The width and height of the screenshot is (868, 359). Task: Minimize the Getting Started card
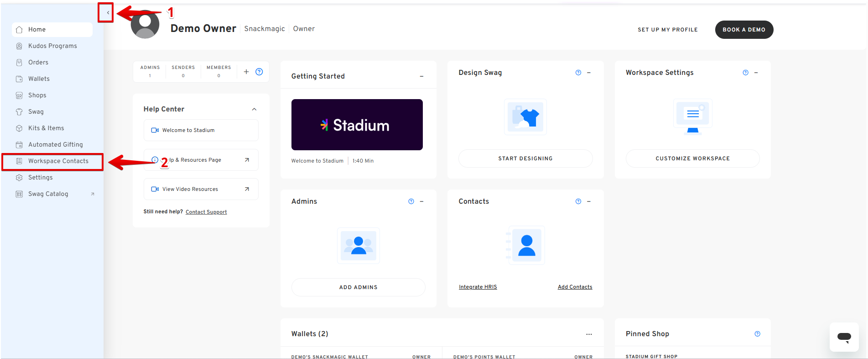[421, 76]
